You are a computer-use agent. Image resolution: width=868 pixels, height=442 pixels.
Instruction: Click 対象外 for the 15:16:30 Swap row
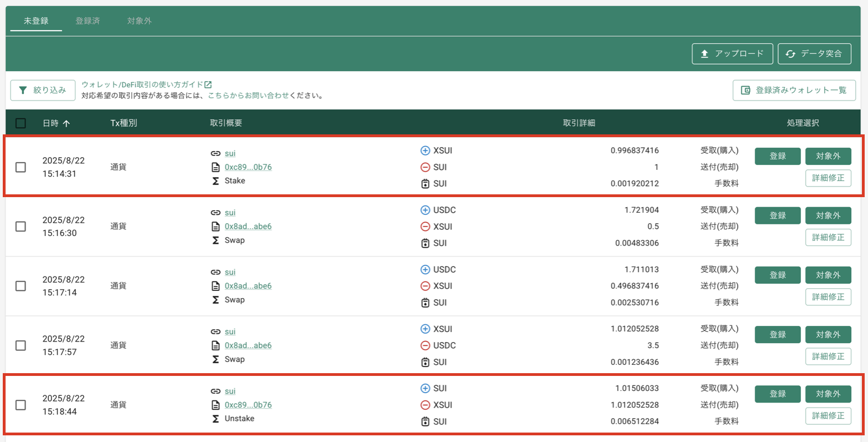[x=828, y=215]
